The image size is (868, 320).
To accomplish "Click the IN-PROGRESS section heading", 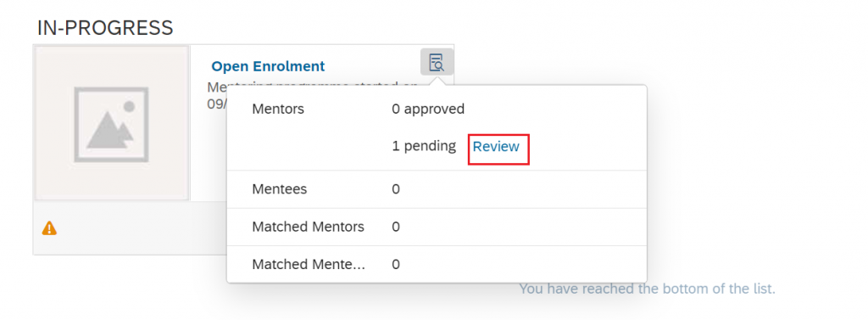I will coord(105,27).
